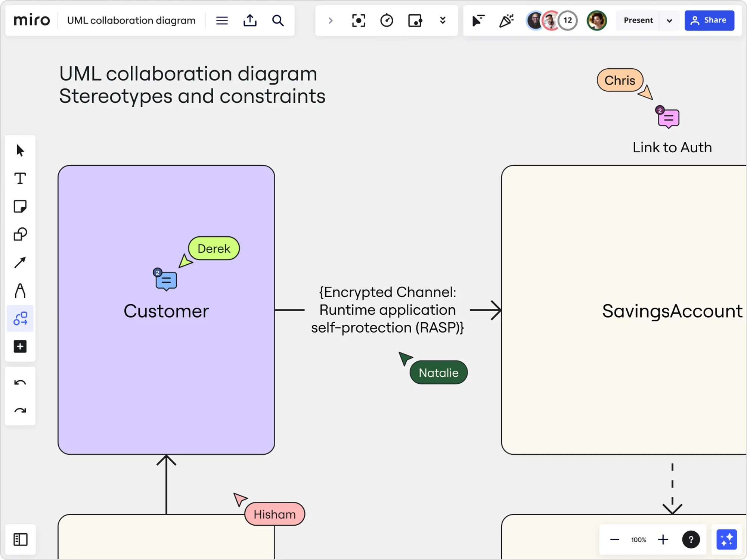Select the pen drawing tool
The height and width of the screenshot is (560, 747).
[x=20, y=290]
